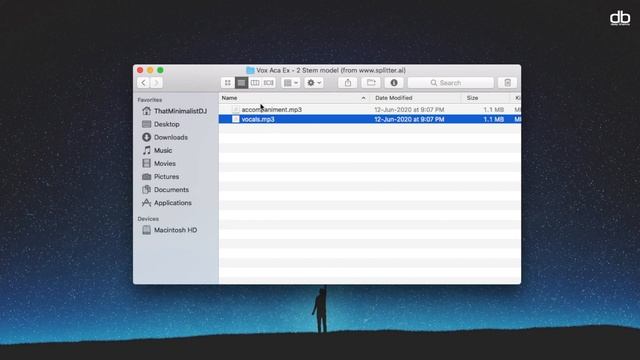Switch to gallery view
Viewport: 640px width, 360px height.
pyautogui.click(x=268, y=83)
